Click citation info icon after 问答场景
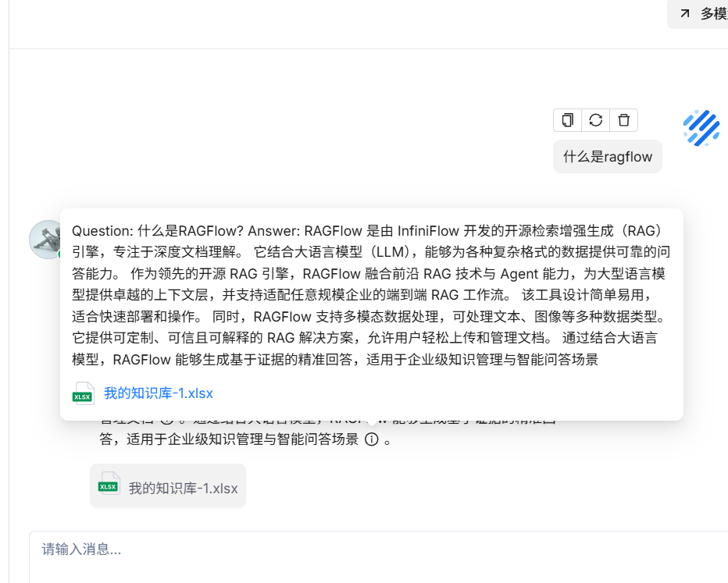Screen dimensions: 728x583 pos(372,439)
